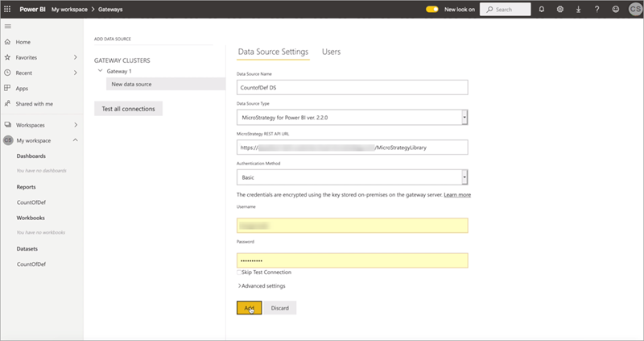Follow the Learn more link
Viewport: 644px width, 341px height.
457,195
